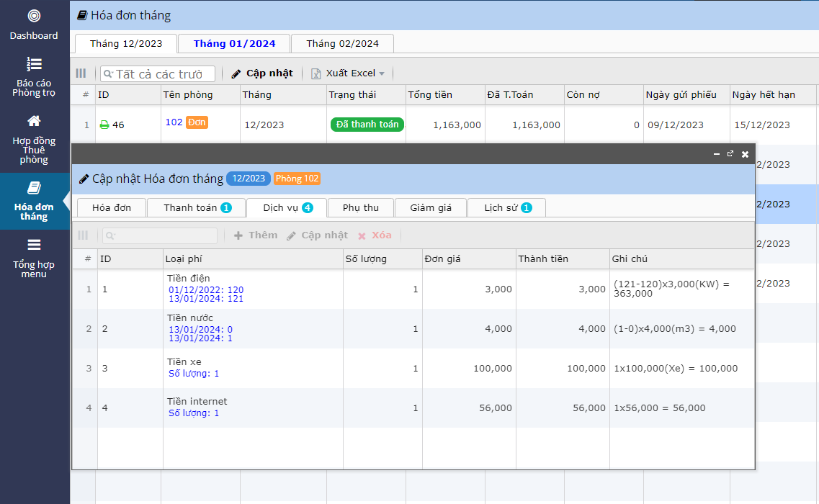Click the Cập nhật button in main toolbar
The height and width of the screenshot is (504, 819).
coord(262,73)
